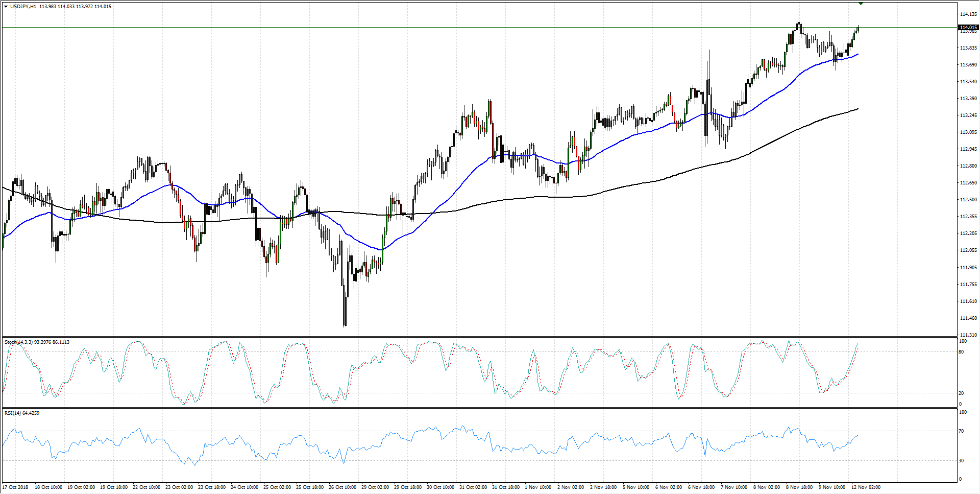Image resolution: width=980 pixels, height=494 pixels.
Task: Click the USDJPY,H1 chart title text
Action: pos(23,7)
